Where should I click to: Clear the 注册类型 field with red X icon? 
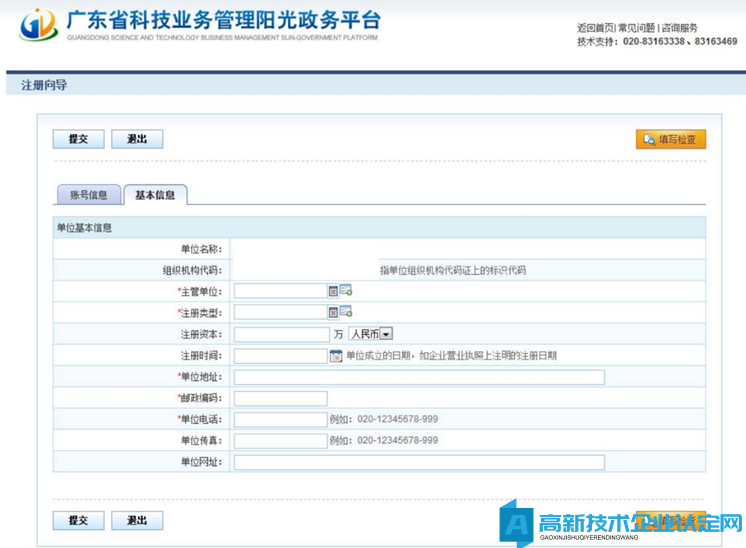(x=333, y=313)
